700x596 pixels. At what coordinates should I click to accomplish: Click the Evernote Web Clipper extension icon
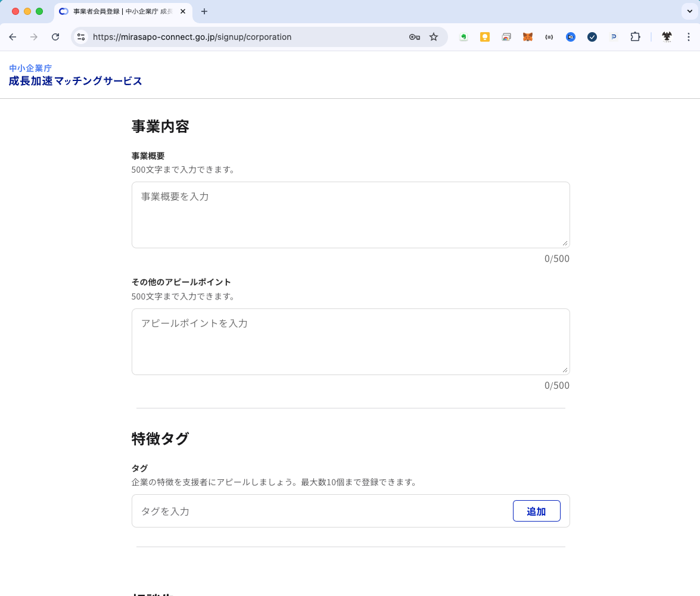(463, 37)
